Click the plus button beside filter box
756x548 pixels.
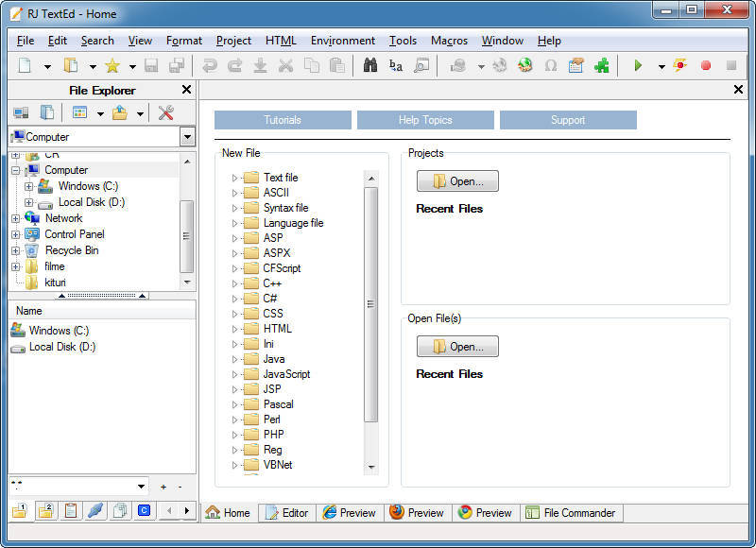[x=163, y=488]
